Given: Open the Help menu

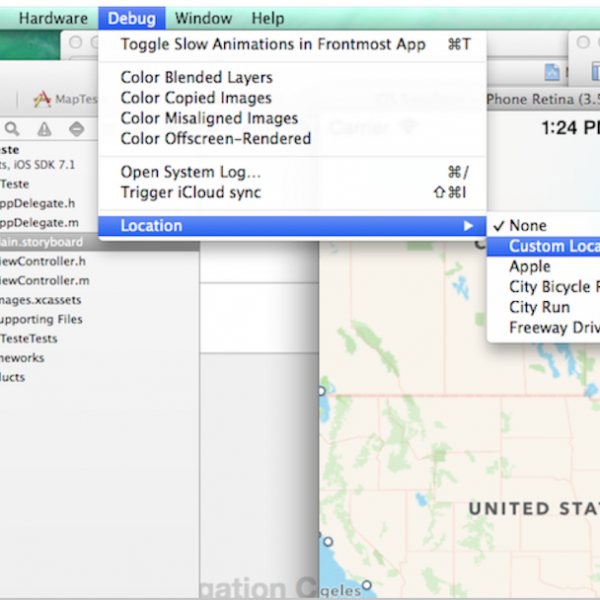Looking at the screenshot, I should (x=268, y=18).
